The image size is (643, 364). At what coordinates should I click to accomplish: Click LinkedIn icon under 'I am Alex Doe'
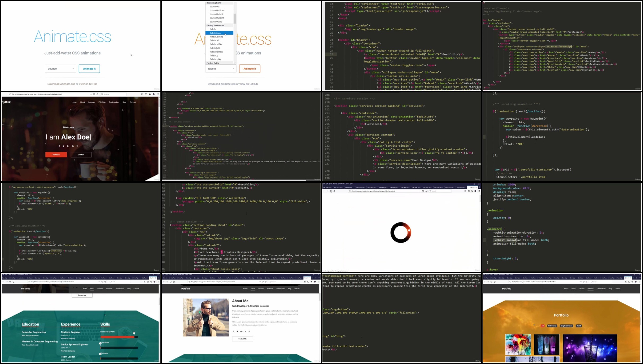(73, 146)
